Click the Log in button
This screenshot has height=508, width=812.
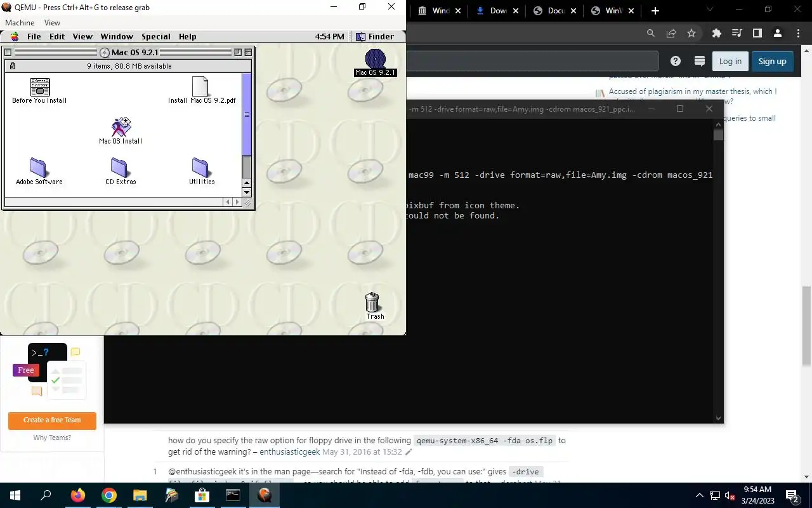730,61
